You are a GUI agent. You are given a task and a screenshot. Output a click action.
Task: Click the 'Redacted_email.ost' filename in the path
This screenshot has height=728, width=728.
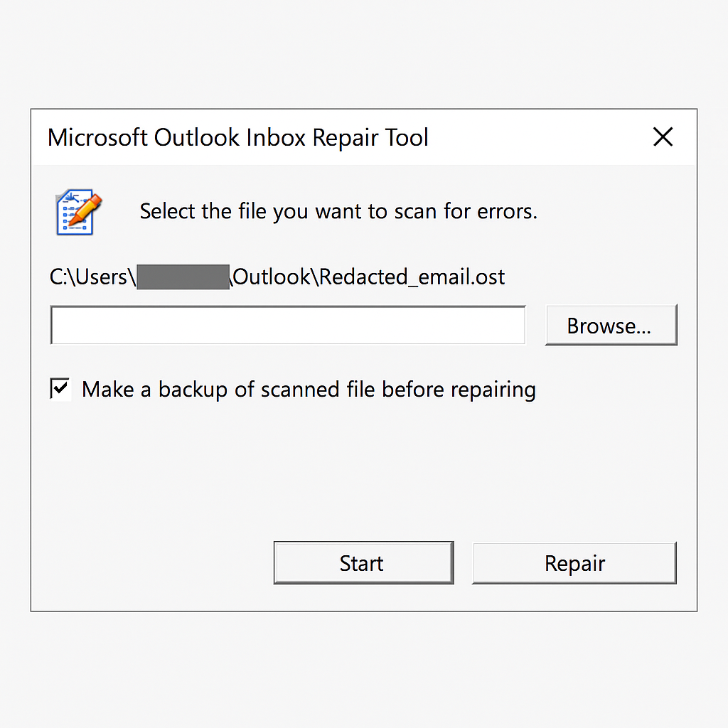412,277
